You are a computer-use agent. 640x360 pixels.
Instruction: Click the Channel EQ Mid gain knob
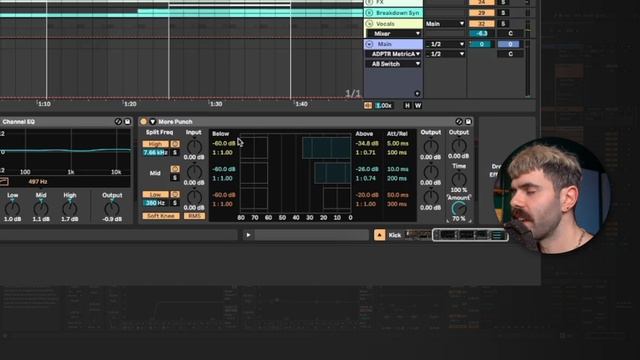40,208
